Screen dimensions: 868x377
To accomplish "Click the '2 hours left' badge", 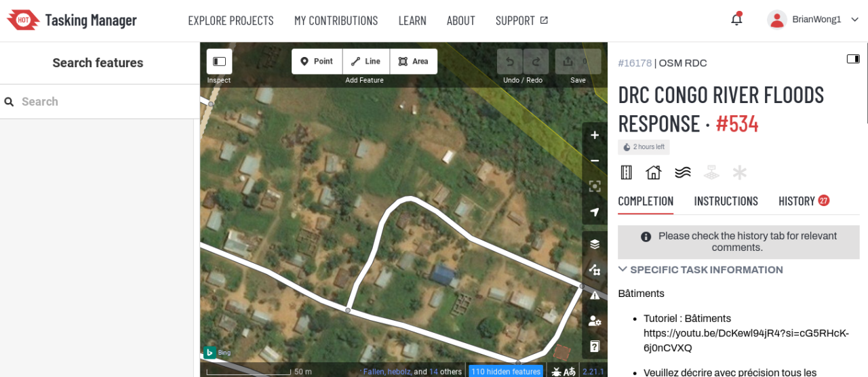I will click(x=644, y=147).
